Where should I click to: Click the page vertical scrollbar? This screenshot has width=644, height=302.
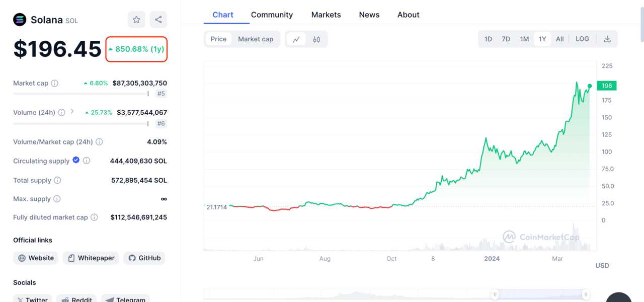coord(641,20)
